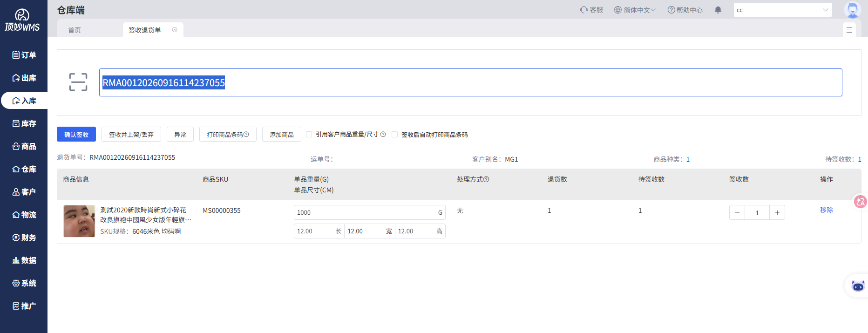This screenshot has width=868, height=333.
Task: Open the tab list menu icon
Action: pos(849,30)
